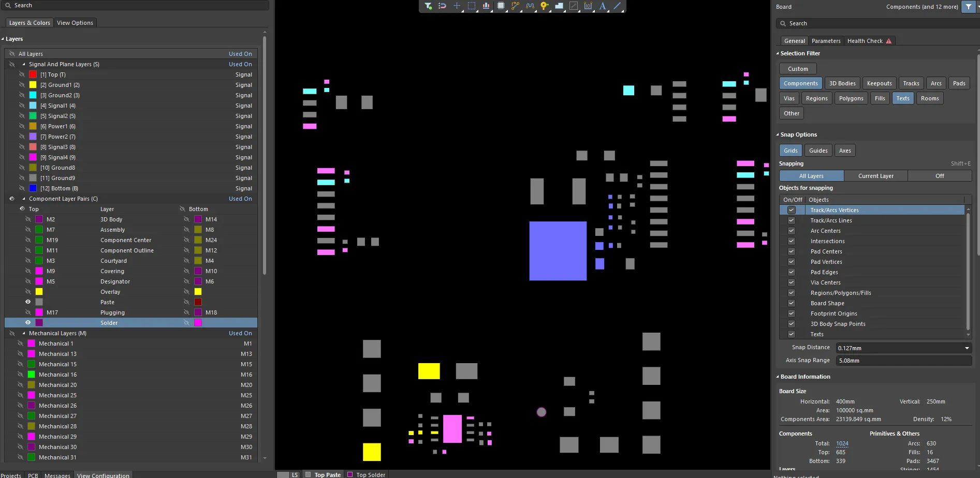Hide the top Paste layer
The image size is (980, 478).
click(x=28, y=302)
